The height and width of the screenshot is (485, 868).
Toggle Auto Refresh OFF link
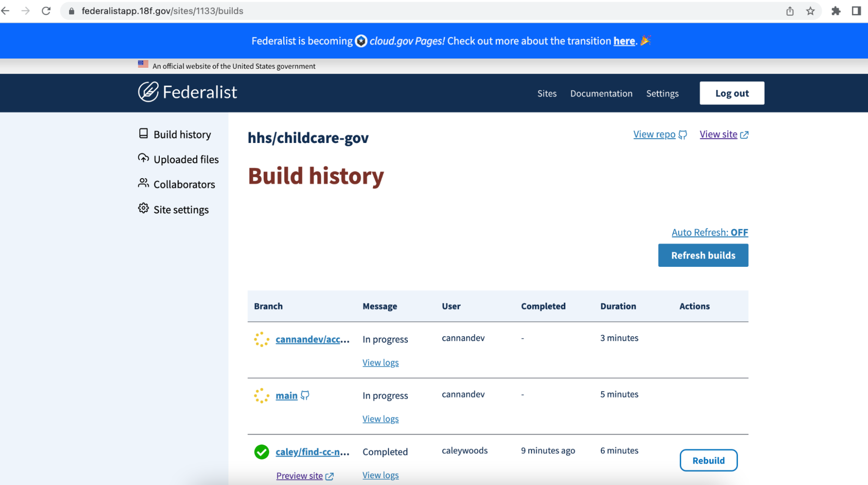coord(710,233)
